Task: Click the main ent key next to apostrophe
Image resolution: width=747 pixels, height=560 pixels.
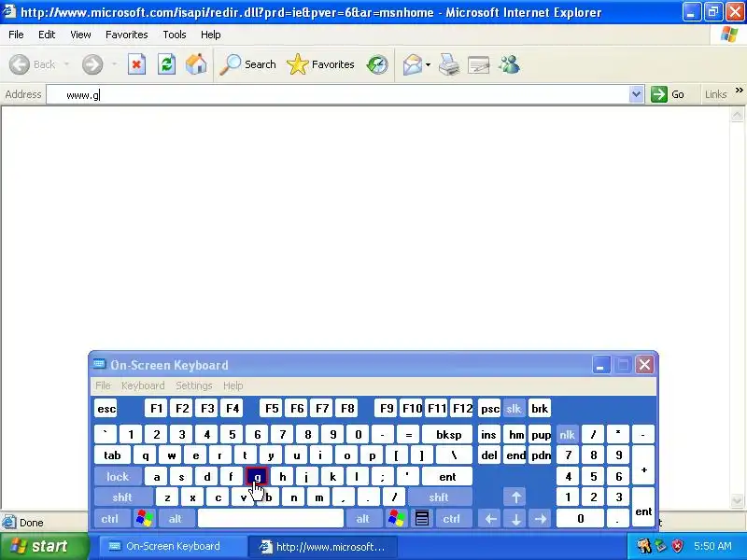Action: point(447,477)
